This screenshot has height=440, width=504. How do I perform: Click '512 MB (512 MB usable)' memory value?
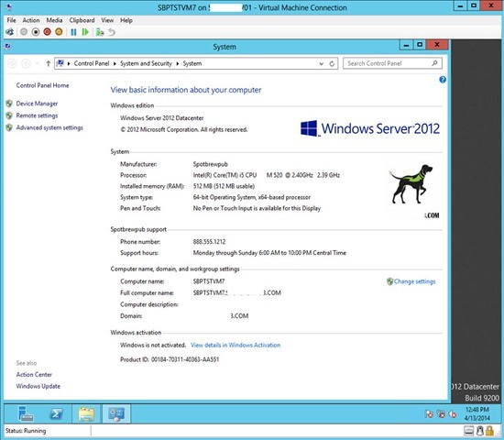click(x=224, y=186)
